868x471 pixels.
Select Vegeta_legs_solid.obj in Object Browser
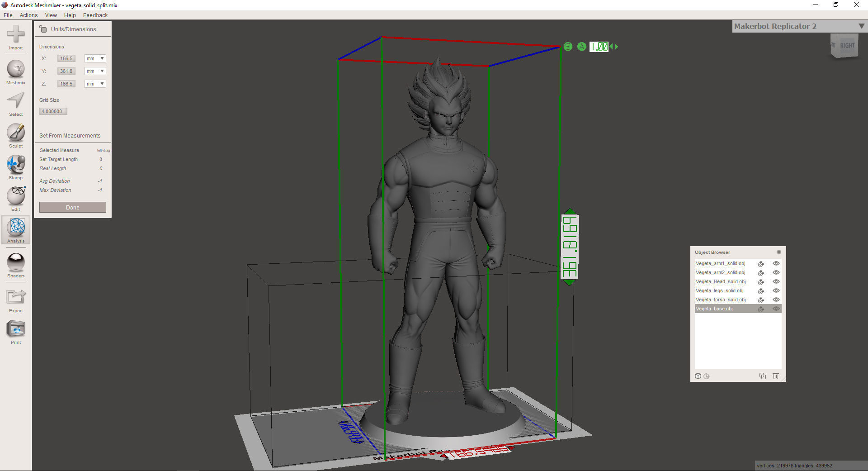(720, 290)
